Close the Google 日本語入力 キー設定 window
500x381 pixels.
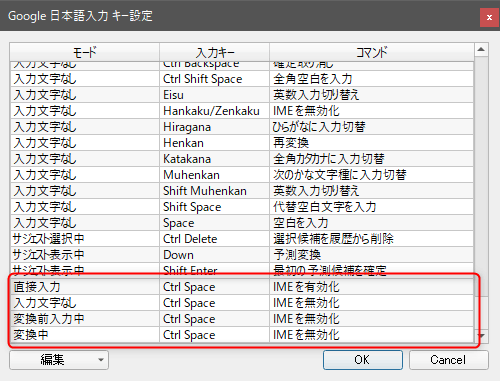[x=489, y=17]
